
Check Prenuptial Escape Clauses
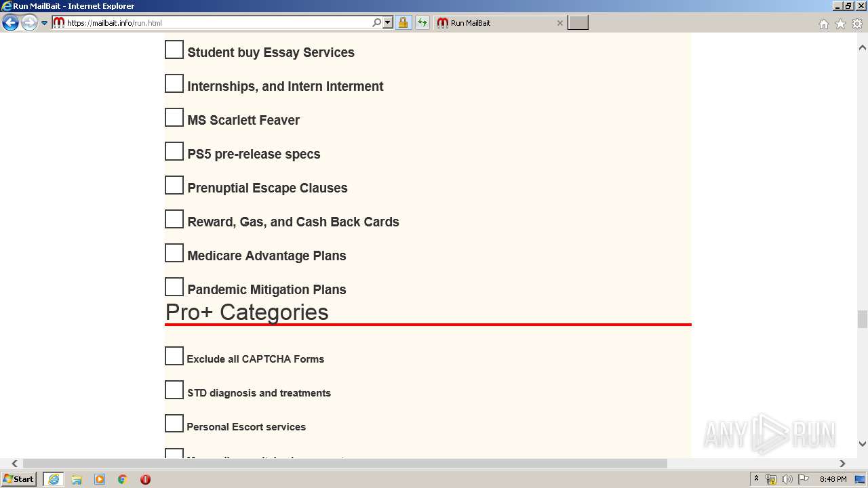(x=174, y=185)
